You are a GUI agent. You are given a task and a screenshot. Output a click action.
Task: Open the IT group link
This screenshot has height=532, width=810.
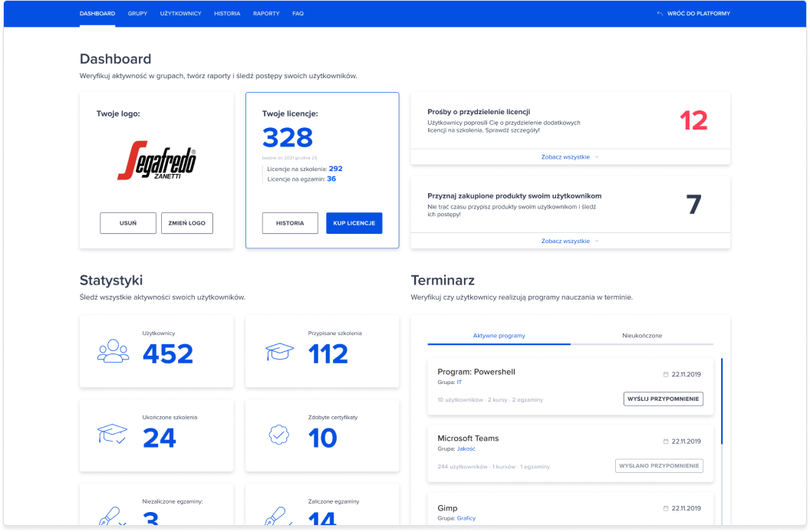tap(459, 382)
